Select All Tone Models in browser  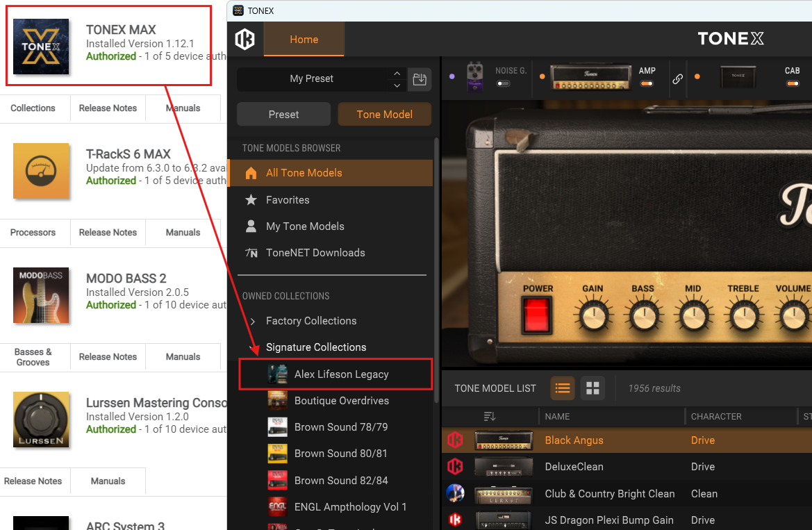click(331, 173)
